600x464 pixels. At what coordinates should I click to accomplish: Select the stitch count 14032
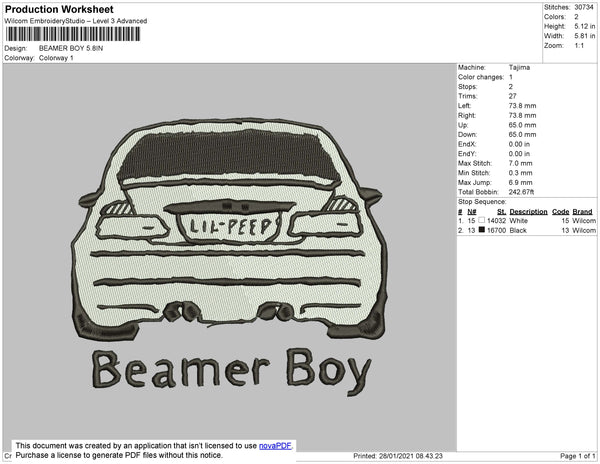point(496,221)
